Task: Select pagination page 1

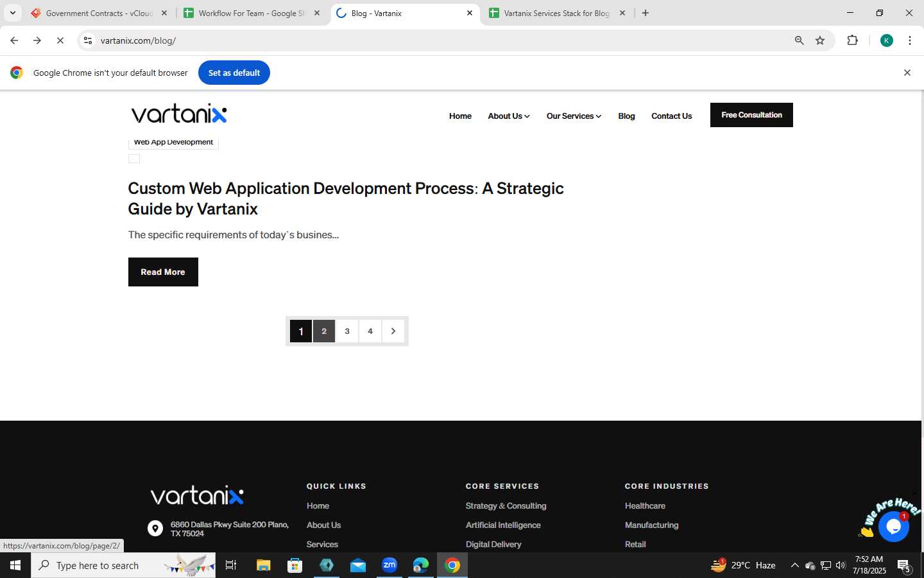Action: click(x=301, y=331)
